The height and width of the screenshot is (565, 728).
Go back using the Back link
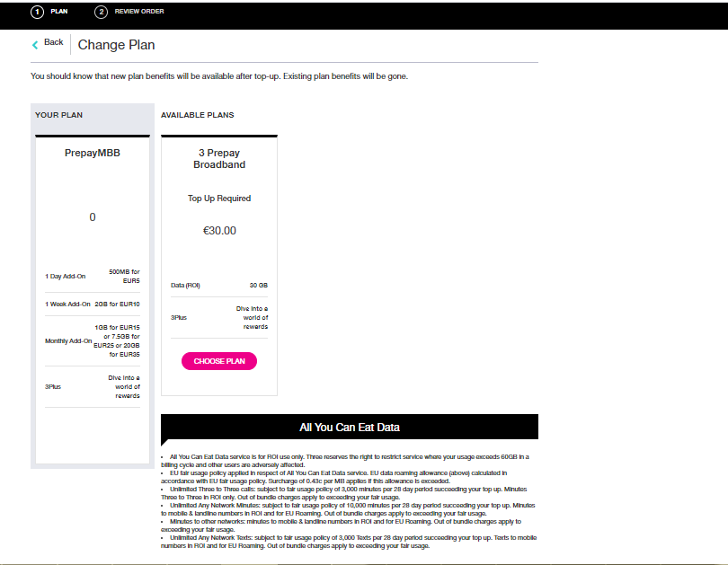54,42
